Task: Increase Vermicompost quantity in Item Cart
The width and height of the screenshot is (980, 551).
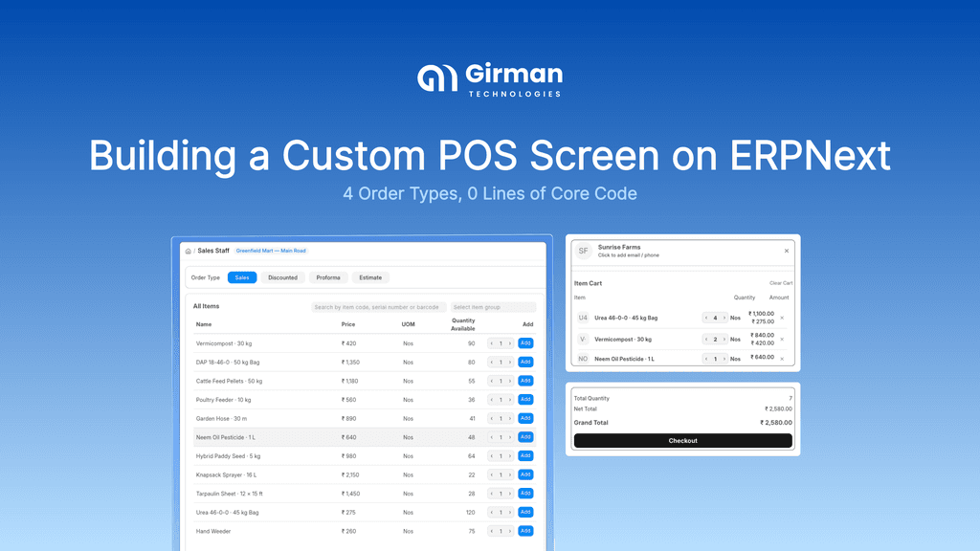Action: pos(724,340)
